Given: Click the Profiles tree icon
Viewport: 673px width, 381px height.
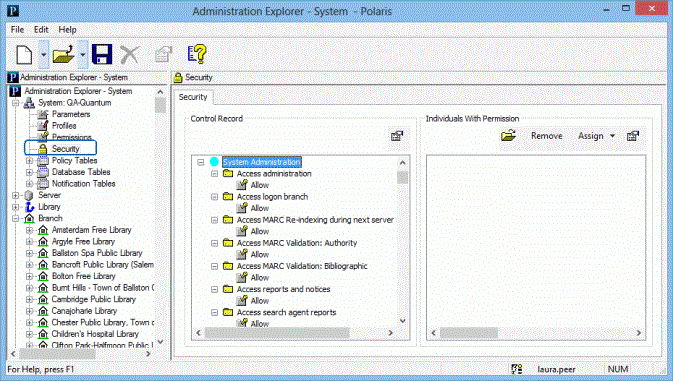Looking at the screenshot, I should click(42, 126).
